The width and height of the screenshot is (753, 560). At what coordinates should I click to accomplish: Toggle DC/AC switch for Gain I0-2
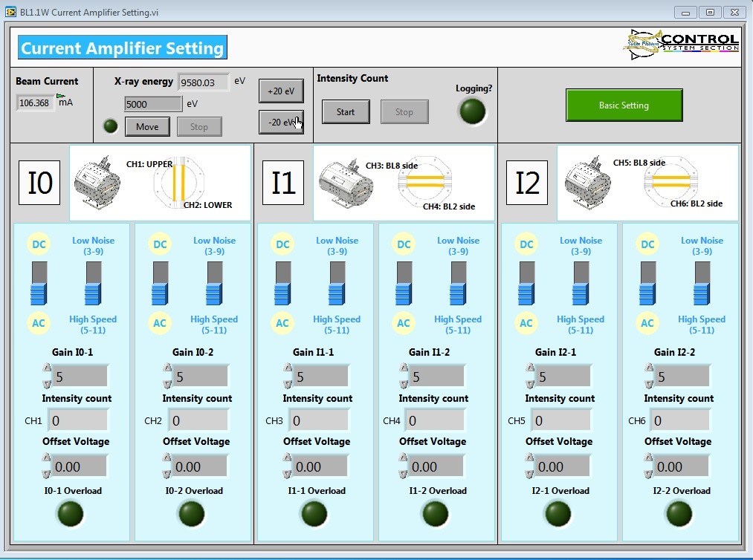[160, 284]
